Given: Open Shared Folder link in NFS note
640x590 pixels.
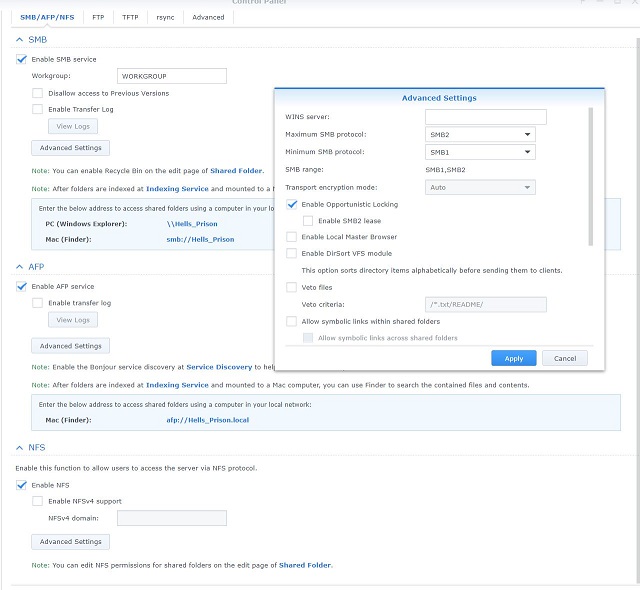Looking at the screenshot, I should (x=305, y=565).
